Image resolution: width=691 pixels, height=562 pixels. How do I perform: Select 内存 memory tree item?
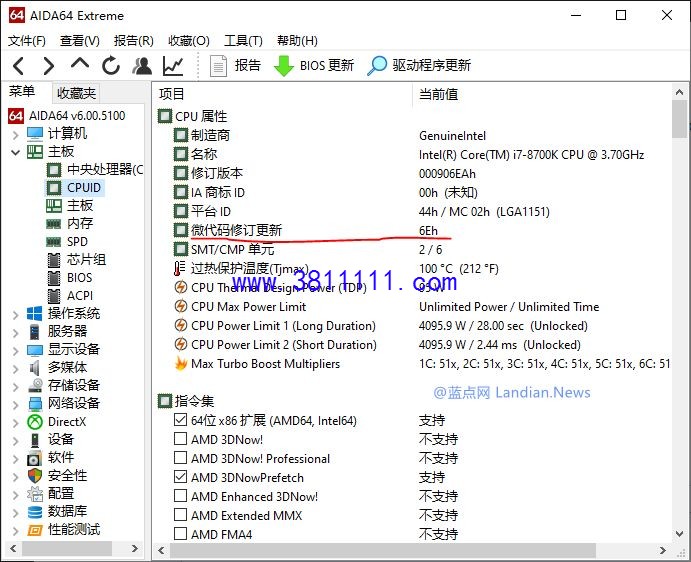tap(70, 224)
